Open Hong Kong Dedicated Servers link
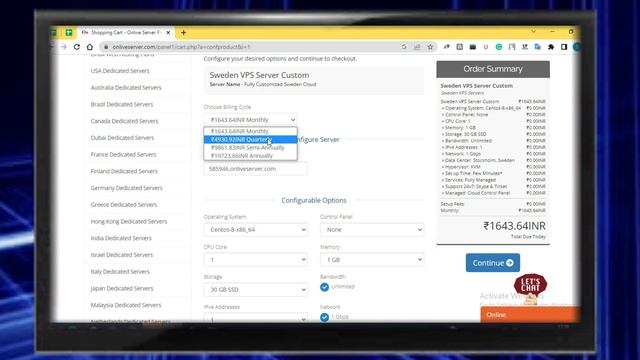 tap(129, 221)
